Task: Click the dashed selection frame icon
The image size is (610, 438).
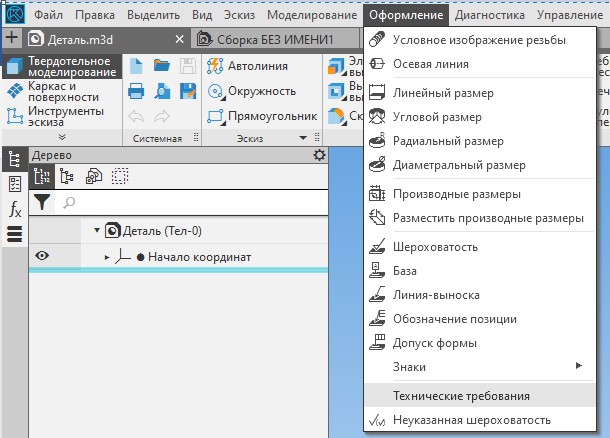Action: [x=120, y=176]
